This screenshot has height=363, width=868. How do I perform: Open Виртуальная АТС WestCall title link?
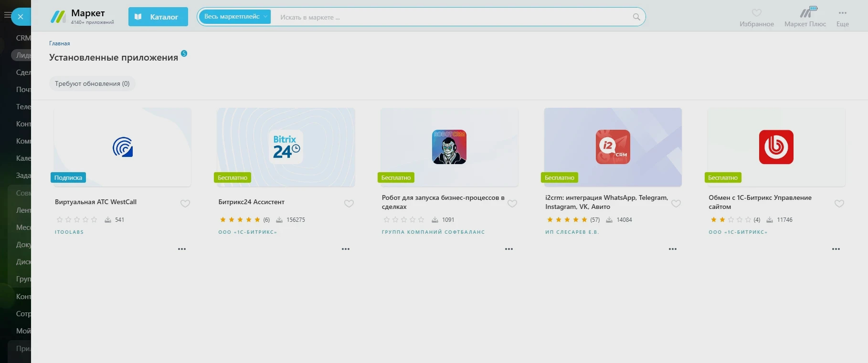pos(95,202)
